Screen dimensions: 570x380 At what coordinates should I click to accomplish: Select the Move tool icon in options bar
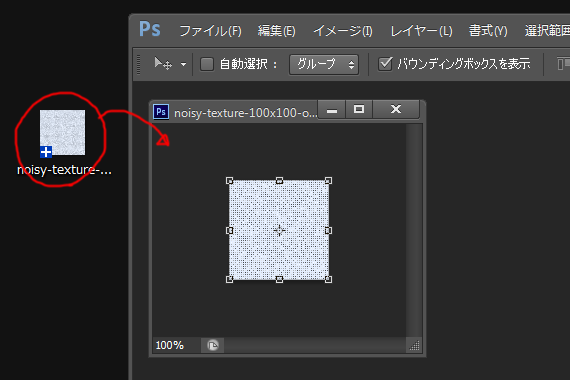(163, 64)
